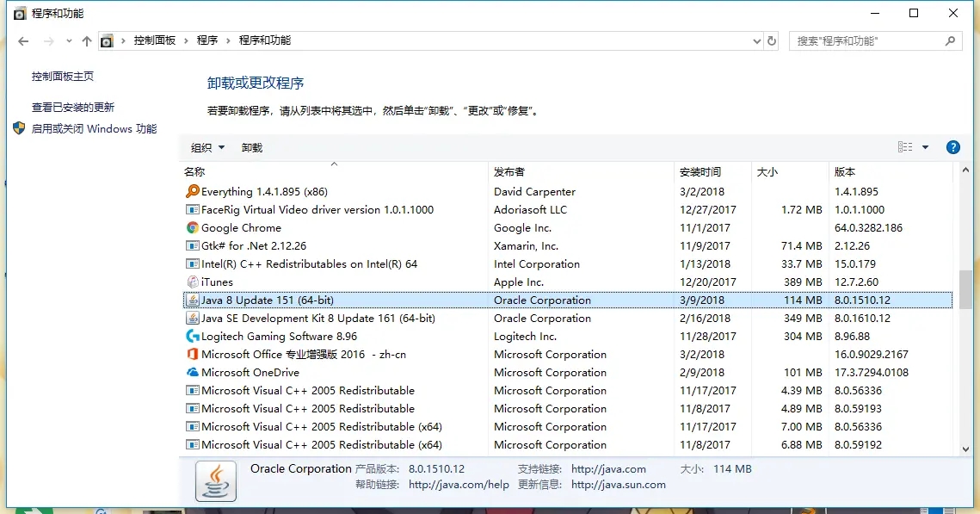980x514 pixels.
Task: Open 查看已安装的更新 link
Action: (73, 108)
